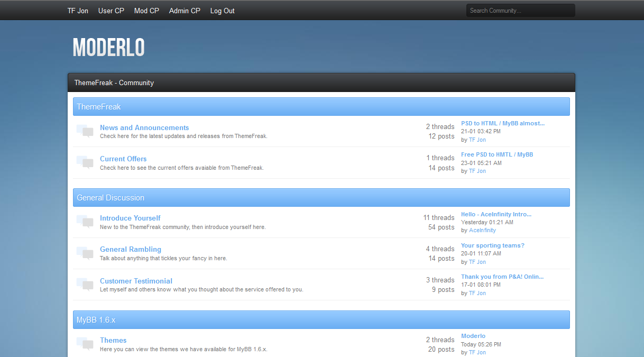This screenshot has height=357, width=644.
Task: Click the forum status icon beside News and Announcements
Action: pos(85,131)
